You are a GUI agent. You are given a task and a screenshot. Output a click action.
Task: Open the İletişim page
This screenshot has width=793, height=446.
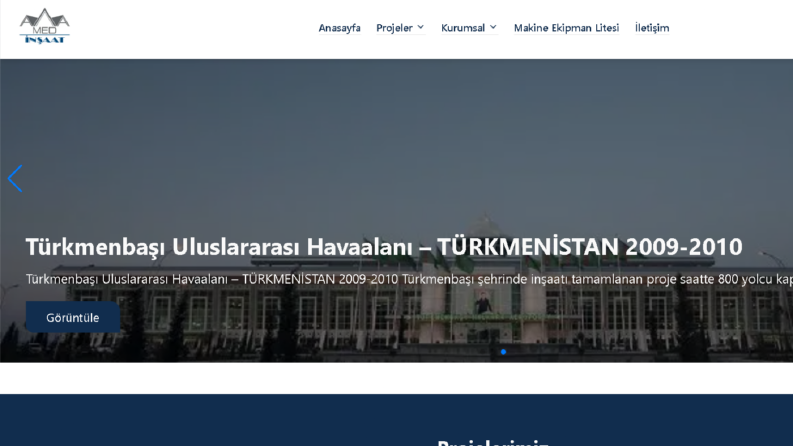click(x=652, y=28)
